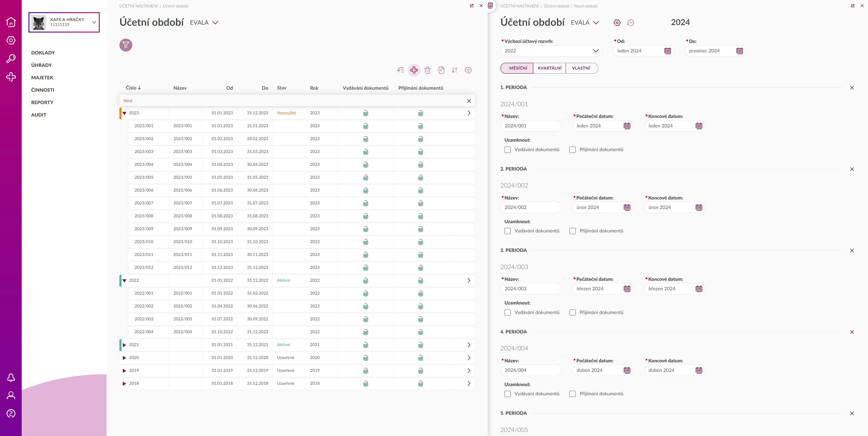This screenshot has height=436, width=868.
Task: Open the help question mark icon
Action: (11, 413)
